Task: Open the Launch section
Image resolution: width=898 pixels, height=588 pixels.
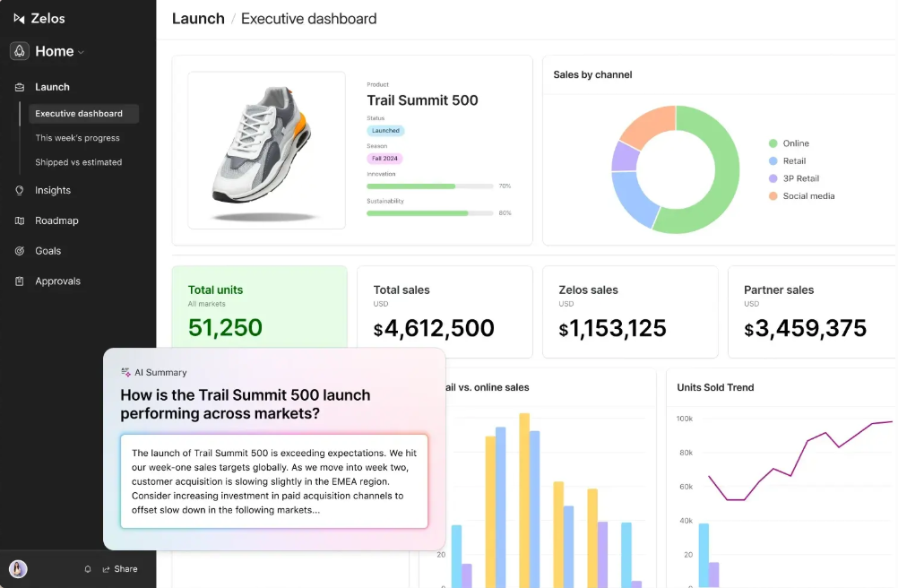Action: click(52, 87)
